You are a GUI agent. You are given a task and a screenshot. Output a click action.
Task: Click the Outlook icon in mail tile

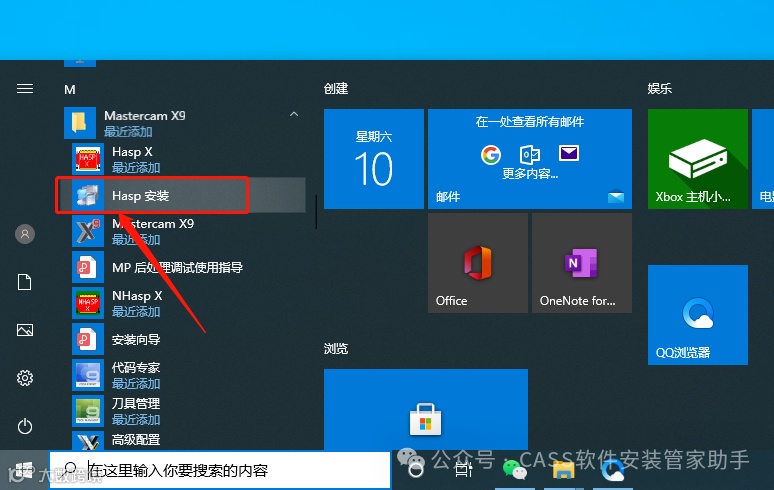click(x=530, y=154)
